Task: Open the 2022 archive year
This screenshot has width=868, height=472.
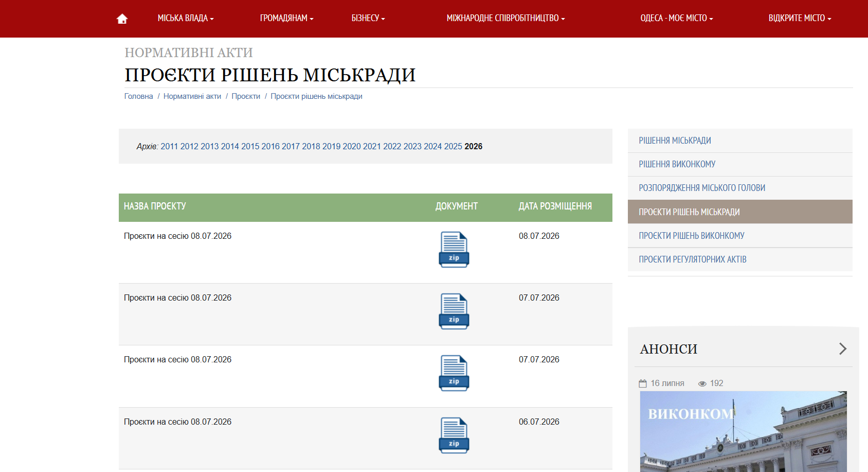Action: [392, 146]
